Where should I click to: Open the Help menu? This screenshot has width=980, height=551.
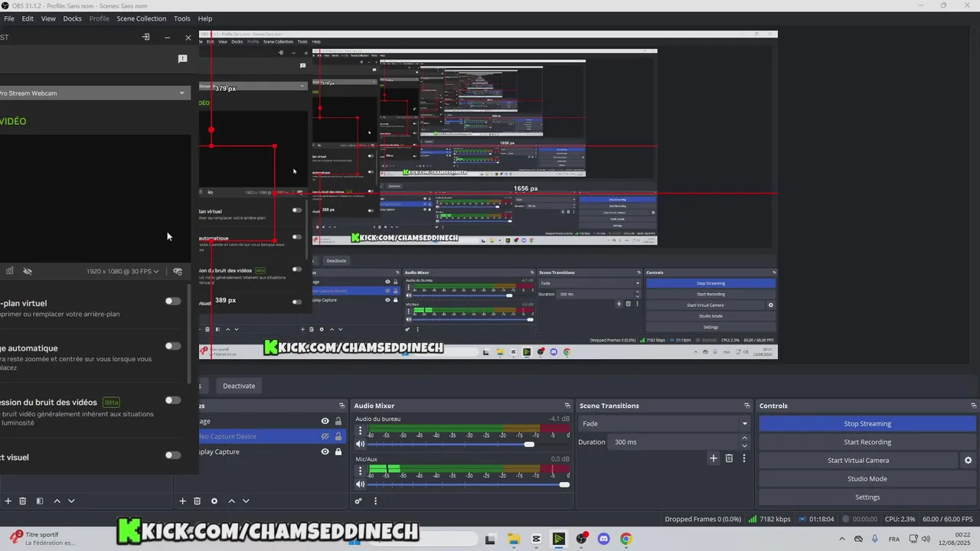click(205, 18)
